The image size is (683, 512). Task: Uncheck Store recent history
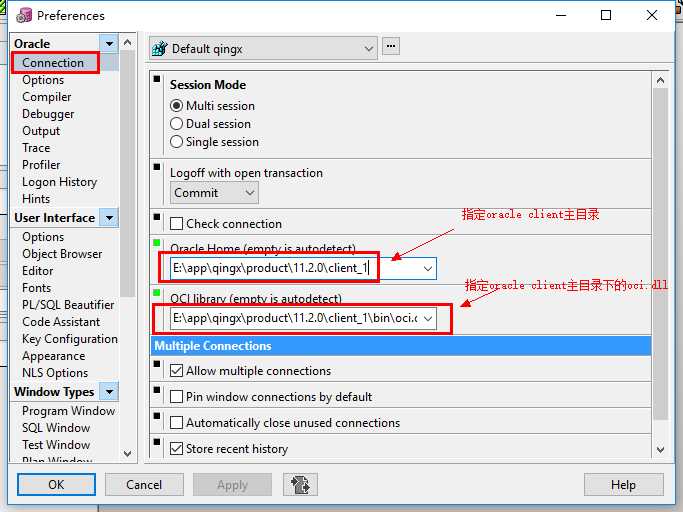[176, 448]
